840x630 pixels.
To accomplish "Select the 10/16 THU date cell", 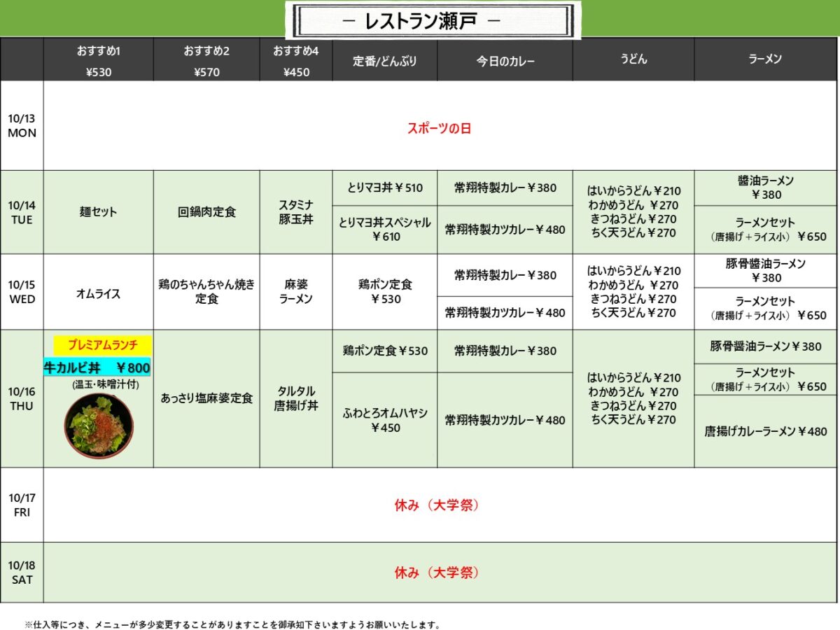I will 22,398.
